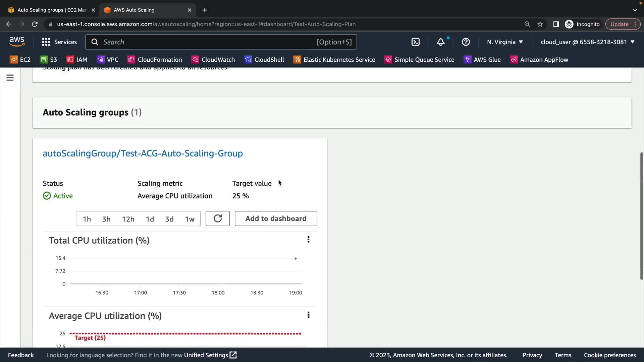
Task: Click the notifications bell icon
Action: coord(440,42)
